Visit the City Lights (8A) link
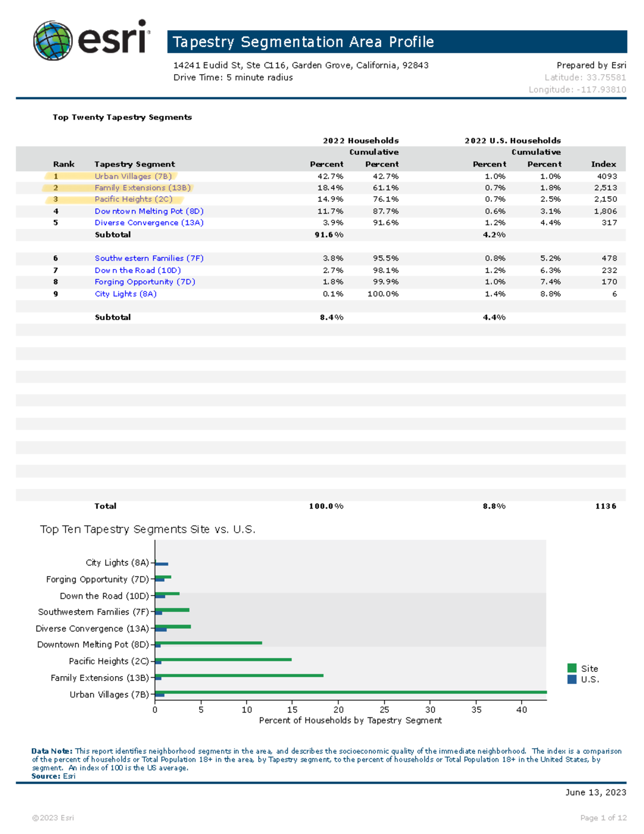Viewport: 644px width, 834px height. (x=126, y=294)
